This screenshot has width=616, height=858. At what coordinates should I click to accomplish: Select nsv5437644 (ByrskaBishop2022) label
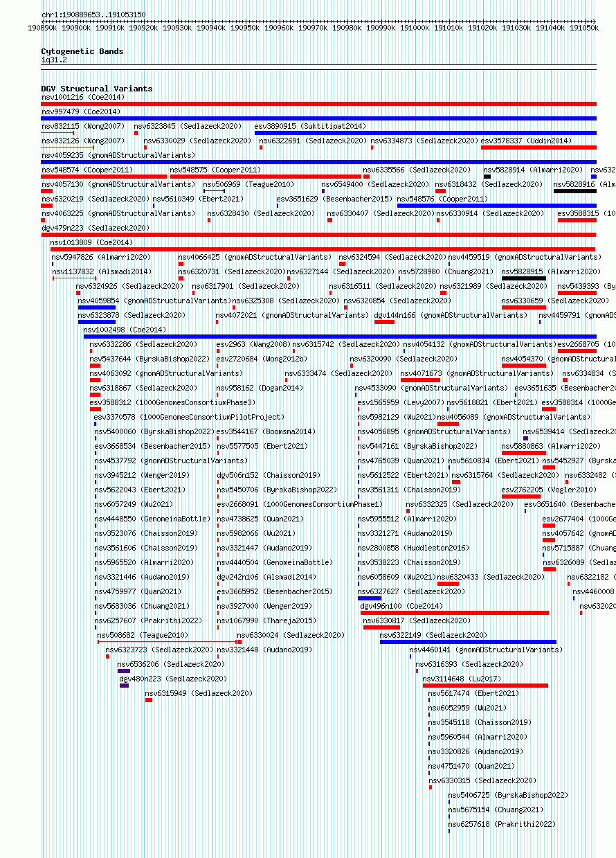point(150,359)
